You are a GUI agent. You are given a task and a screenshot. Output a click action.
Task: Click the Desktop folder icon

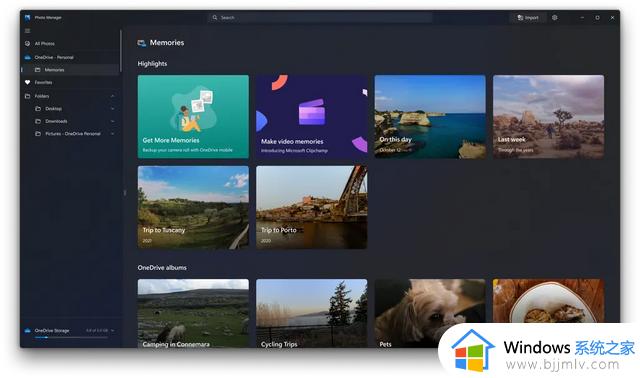tap(38, 109)
